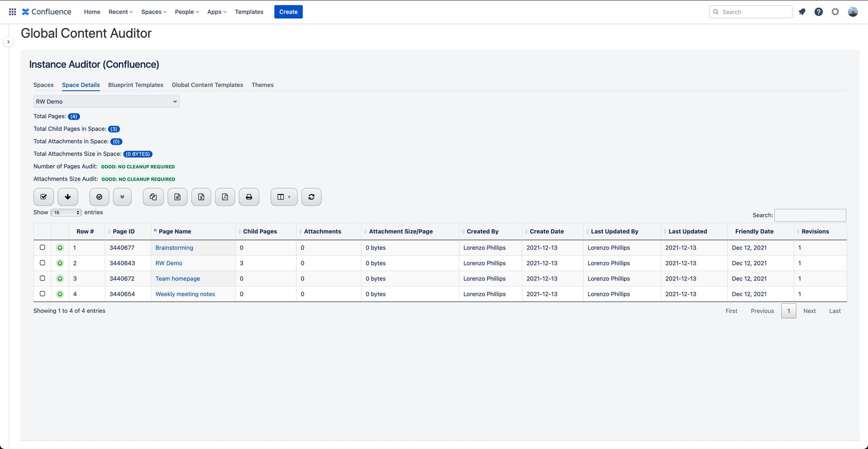Sort by the Child Pages column header
The width and height of the screenshot is (868, 449).
coord(266,231)
